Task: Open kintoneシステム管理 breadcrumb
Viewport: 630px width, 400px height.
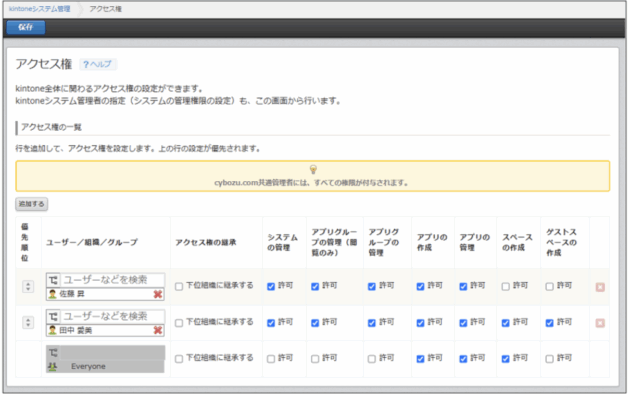Action: 39,7
